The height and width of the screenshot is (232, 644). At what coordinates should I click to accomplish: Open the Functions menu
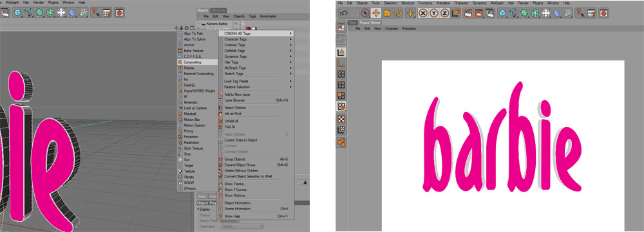click(425, 3)
